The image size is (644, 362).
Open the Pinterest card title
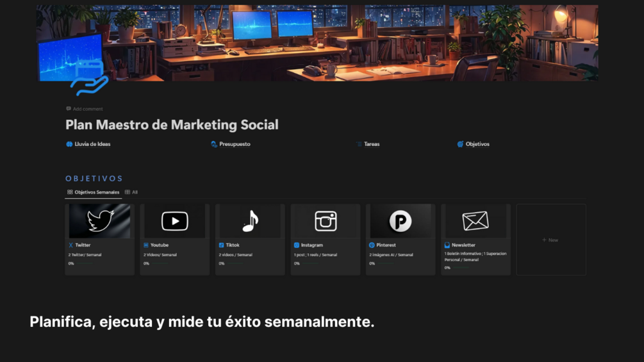(x=386, y=245)
